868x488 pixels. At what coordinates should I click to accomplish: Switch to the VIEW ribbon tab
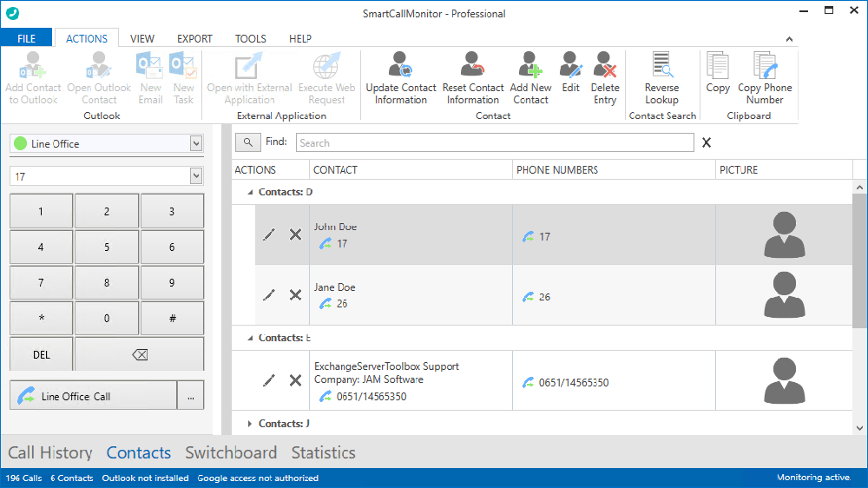pos(142,38)
